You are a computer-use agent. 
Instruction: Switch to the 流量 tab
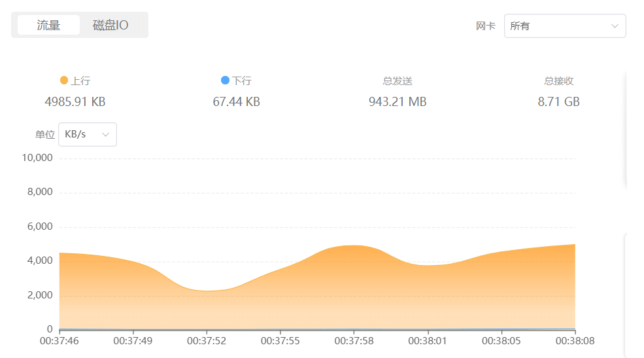pyautogui.click(x=48, y=26)
